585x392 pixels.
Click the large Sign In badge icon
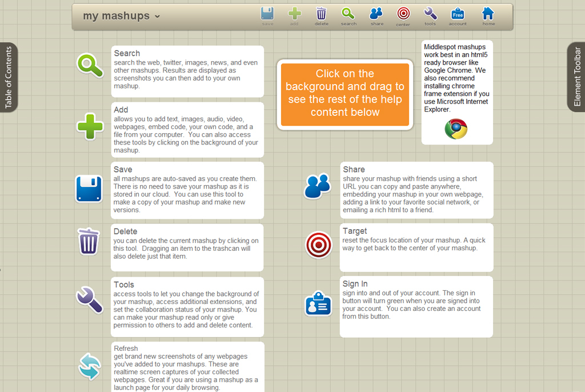318,304
